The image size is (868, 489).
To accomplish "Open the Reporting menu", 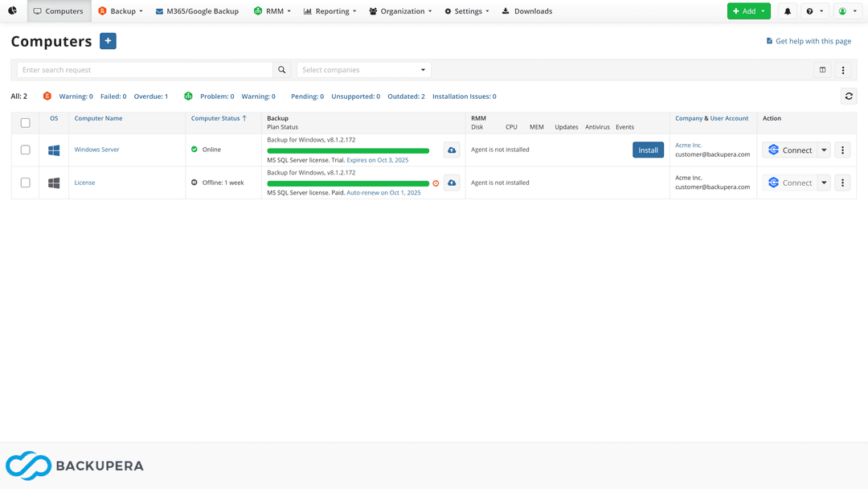I will coord(331,11).
